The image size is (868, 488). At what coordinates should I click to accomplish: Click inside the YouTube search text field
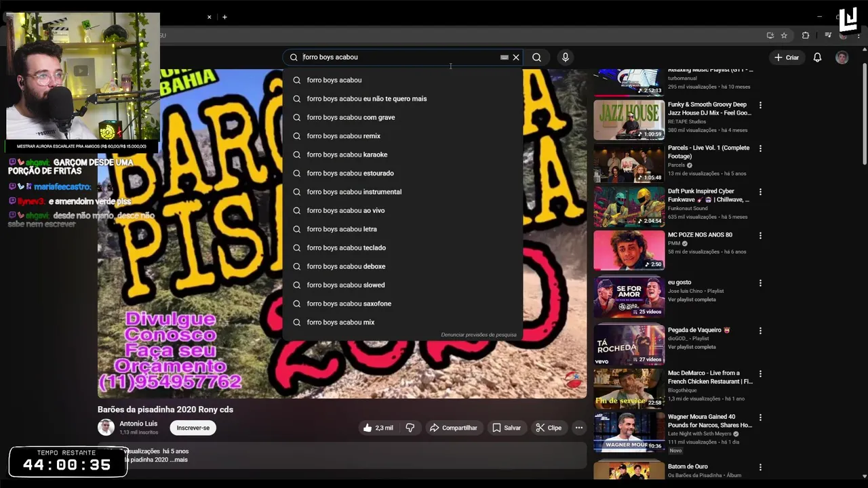tap(399, 58)
